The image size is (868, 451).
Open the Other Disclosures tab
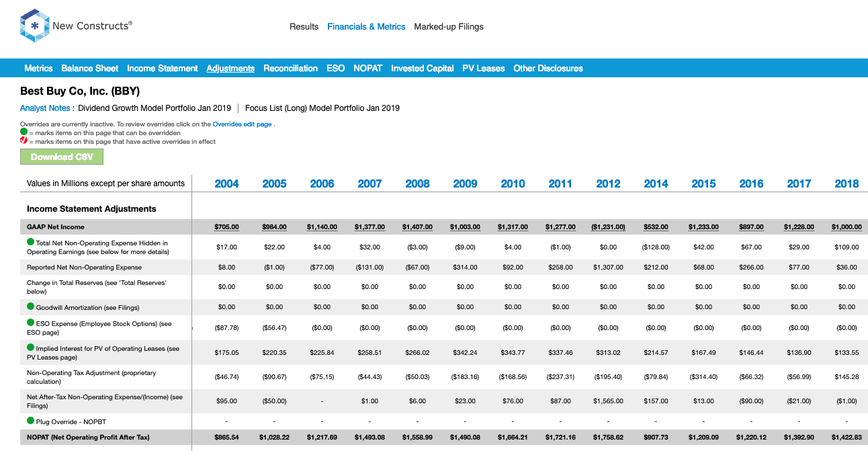tap(548, 68)
